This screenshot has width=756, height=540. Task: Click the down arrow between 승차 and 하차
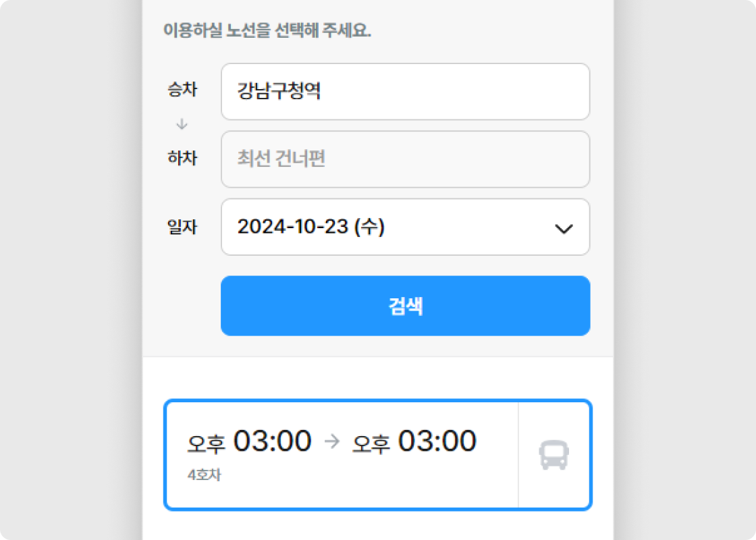[x=182, y=124]
